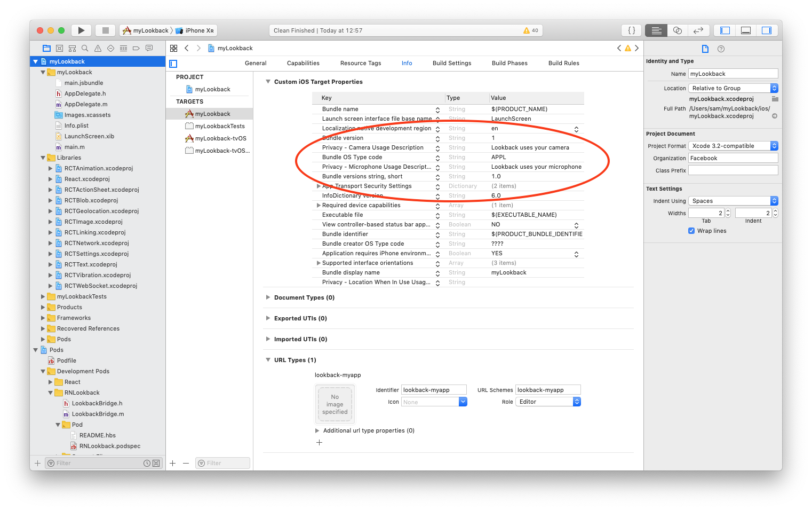Open the Debug navigator
This screenshot has width=812, height=510.
[123, 48]
